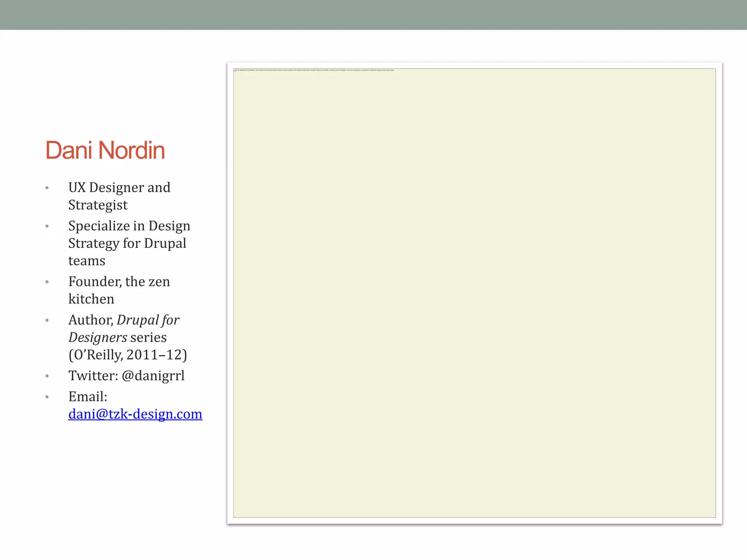747x560 pixels.
Task: Click bullet dot beside 'Specialize in Design'
Action: coord(47,226)
